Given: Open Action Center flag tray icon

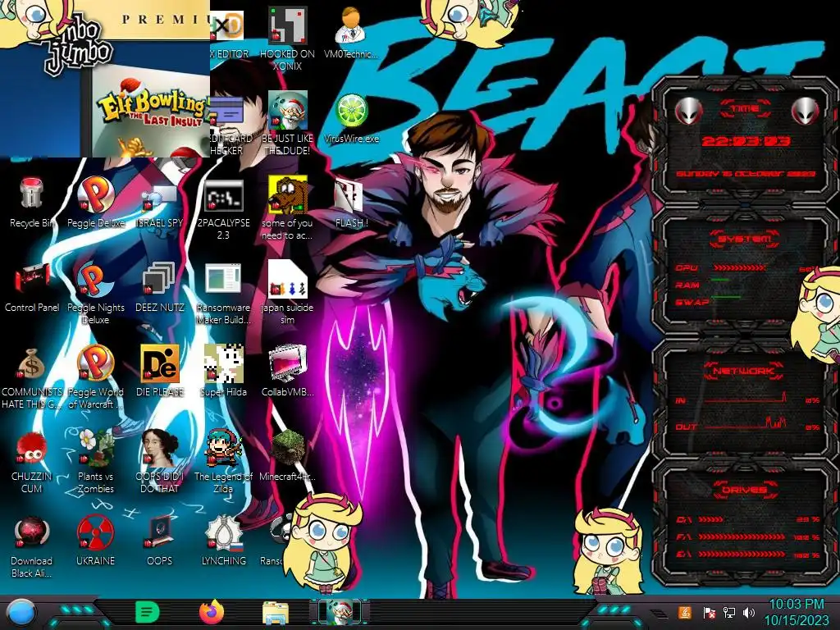Looking at the screenshot, I should pyautogui.click(x=709, y=612).
